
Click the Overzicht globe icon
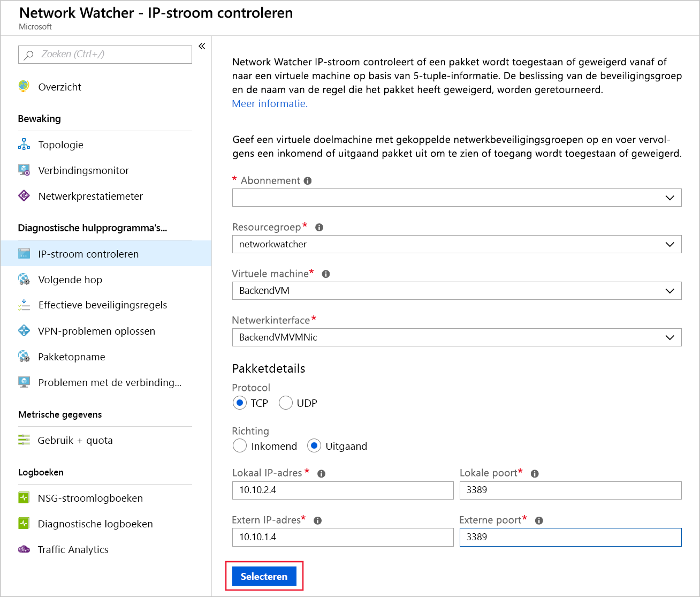[24, 86]
